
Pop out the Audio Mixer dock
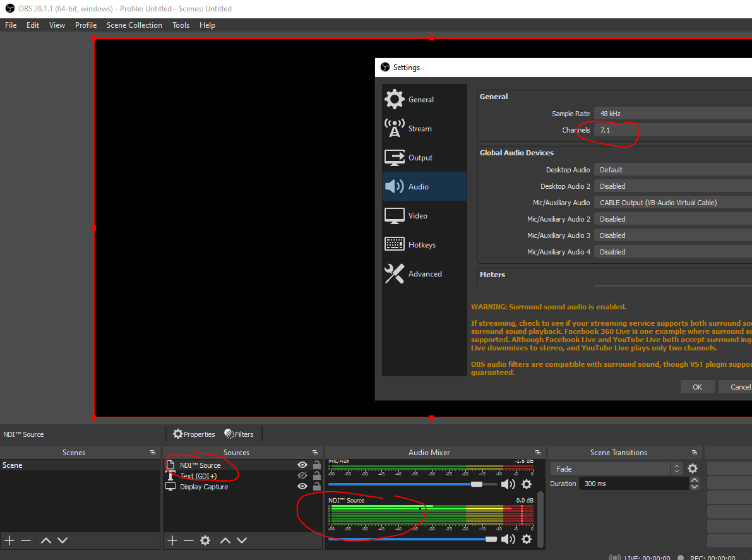(538, 453)
